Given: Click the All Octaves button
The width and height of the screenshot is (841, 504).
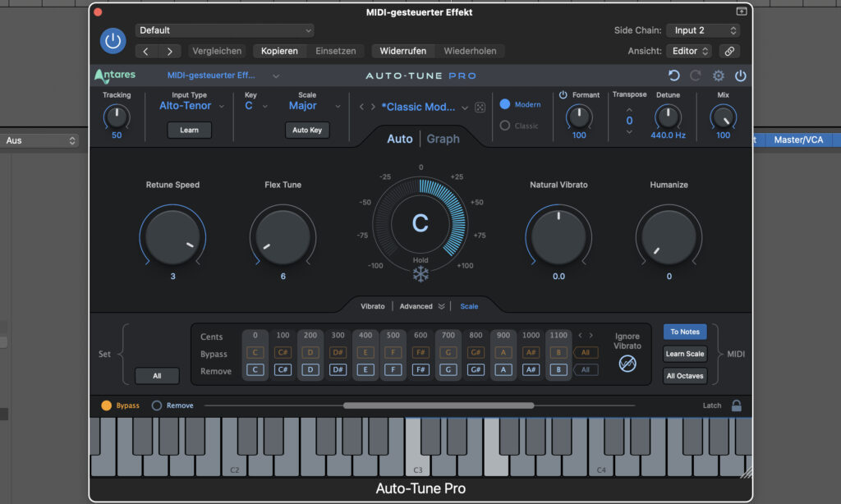Looking at the screenshot, I should (x=685, y=376).
